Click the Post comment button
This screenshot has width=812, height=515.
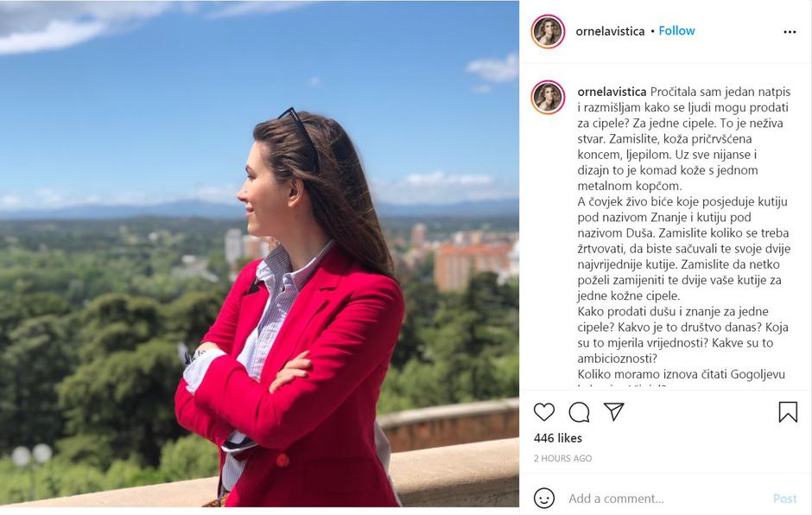(784, 499)
